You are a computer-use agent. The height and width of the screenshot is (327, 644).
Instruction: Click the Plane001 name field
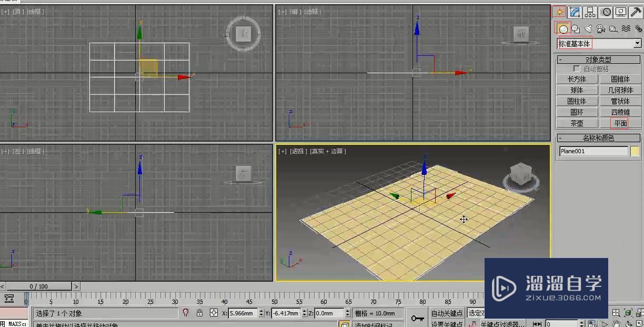coord(593,151)
